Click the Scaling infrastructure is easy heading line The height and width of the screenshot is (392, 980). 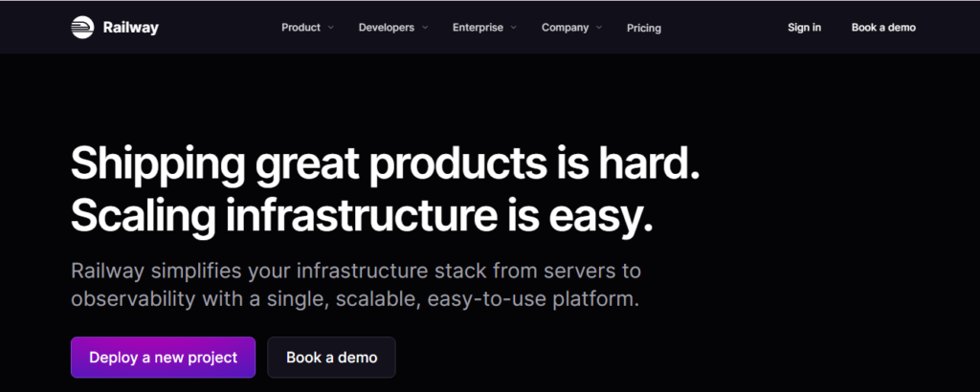coord(362,215)
